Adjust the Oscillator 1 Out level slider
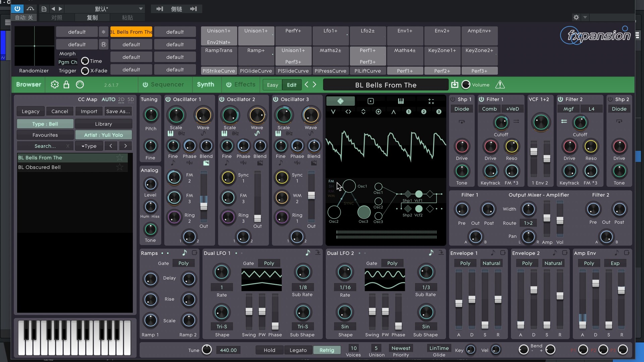644x362 pixels. point(204,206)
